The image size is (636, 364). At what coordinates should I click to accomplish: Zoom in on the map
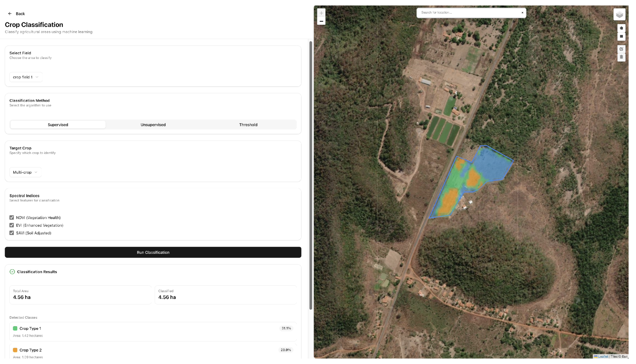point(321,13)
